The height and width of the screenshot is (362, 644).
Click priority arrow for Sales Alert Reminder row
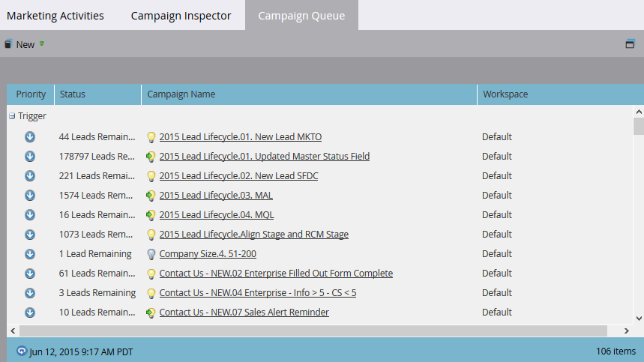[29, 313]
